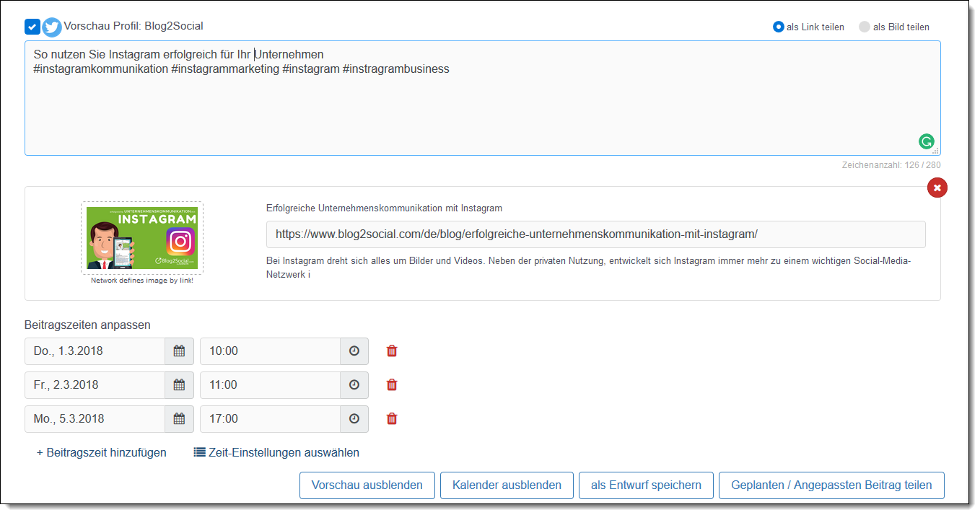
Task: Click the date field Fr., 2.3.2018
Action: pos(95,385)
